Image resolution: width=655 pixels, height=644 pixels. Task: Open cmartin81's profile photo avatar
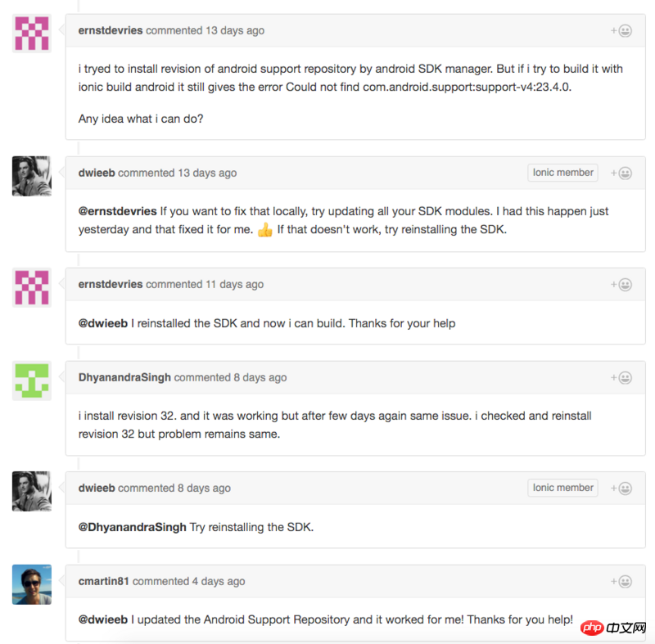32,584
